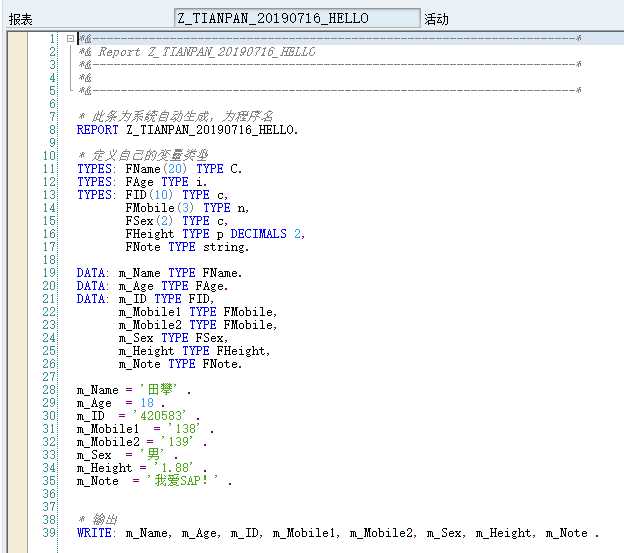Click line number 19 in gutter
The height and width of the screenshot is (553, 624).
pos(49,273)
